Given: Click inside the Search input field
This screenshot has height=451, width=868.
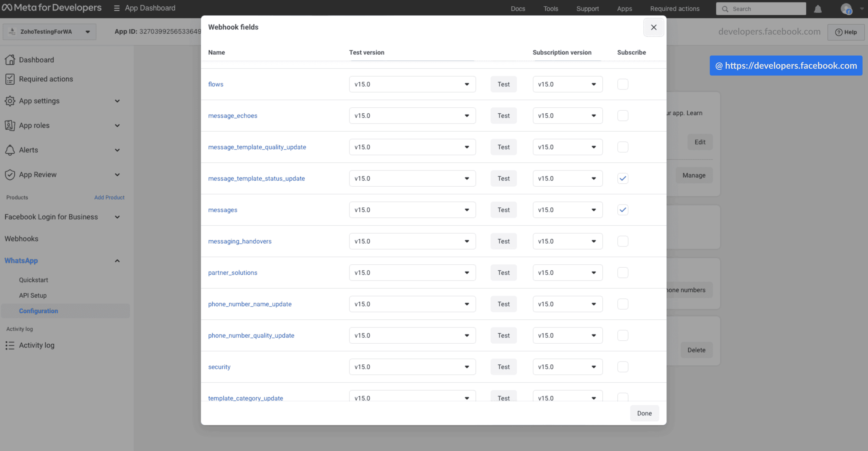Looking at the screenshot, I should [x=761, y=9].
